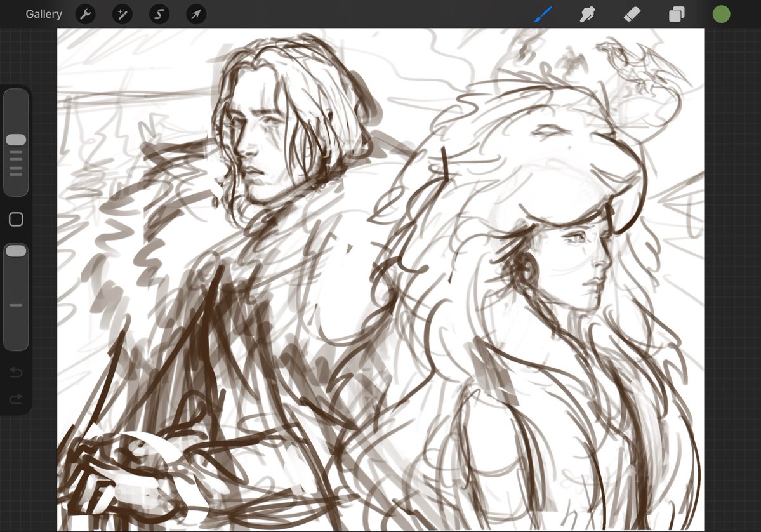Activate the Selection tool

[x=159, y=14]
